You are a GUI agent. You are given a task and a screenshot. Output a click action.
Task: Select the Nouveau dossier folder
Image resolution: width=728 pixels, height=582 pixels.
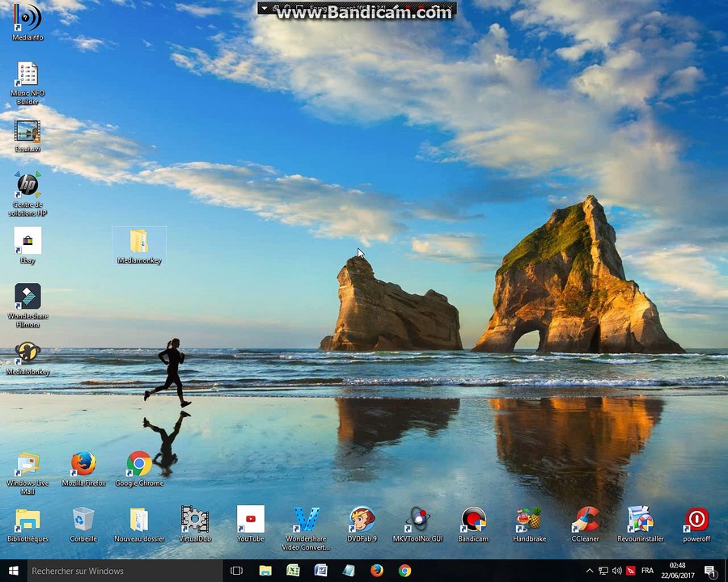click(139, 525)
